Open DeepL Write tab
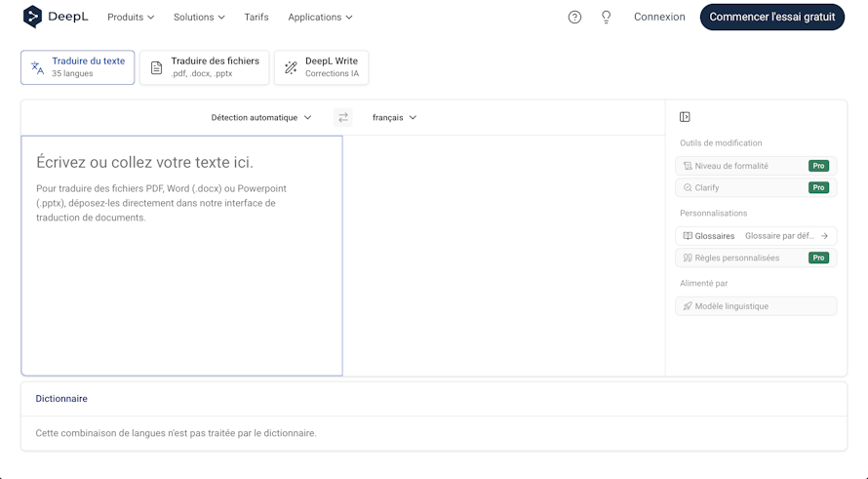The width and height of the screenshot is (868, 479). [x=321, y=67]
